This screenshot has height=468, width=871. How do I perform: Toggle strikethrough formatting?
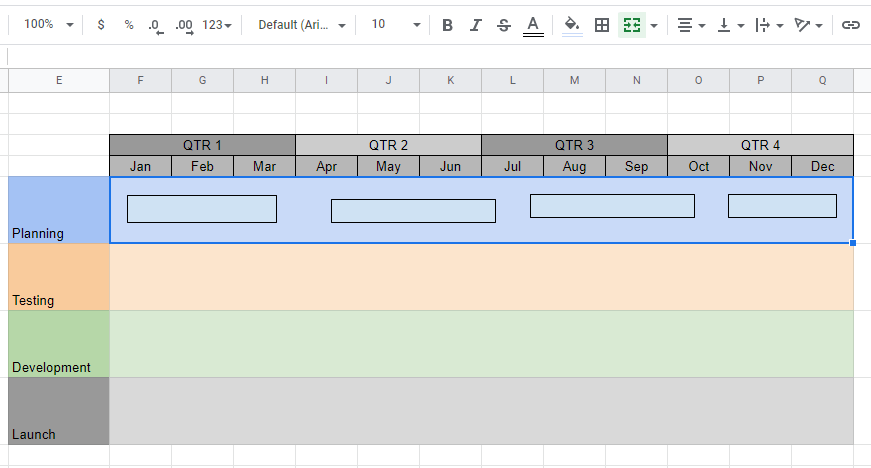coord(503,25)
